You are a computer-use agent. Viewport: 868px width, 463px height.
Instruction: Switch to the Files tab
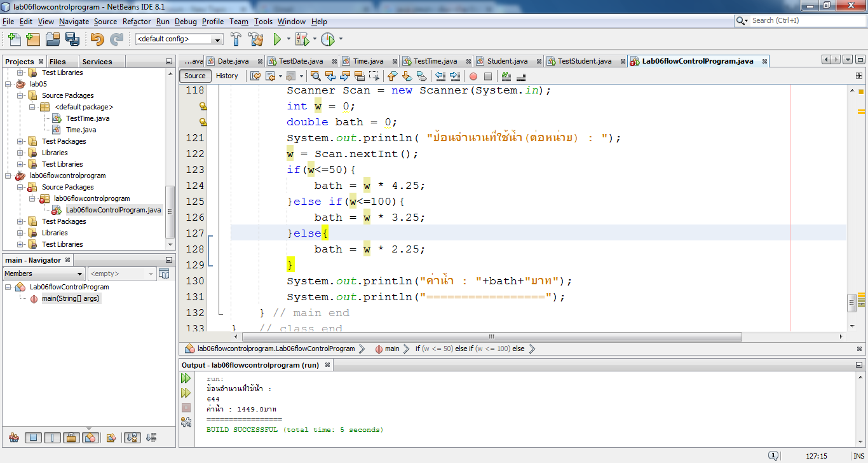(58, 62)
